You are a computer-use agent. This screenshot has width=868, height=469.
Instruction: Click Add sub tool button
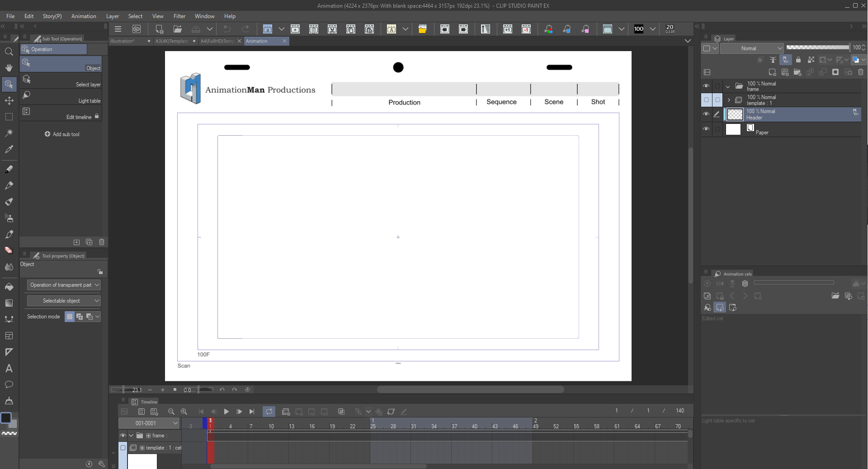click(x=62, y=134)
